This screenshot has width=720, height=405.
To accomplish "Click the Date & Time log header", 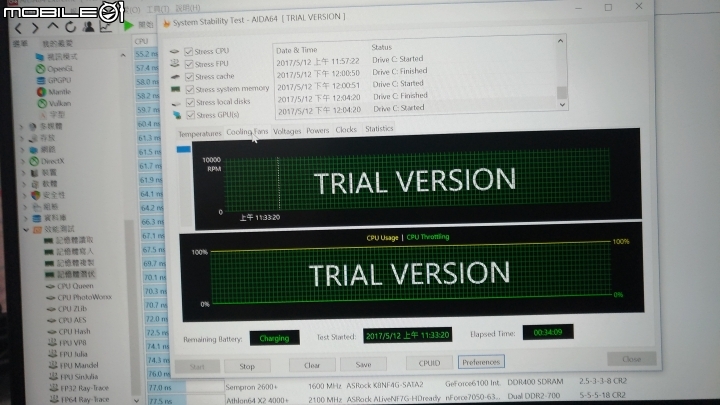I will coord(297,50).
